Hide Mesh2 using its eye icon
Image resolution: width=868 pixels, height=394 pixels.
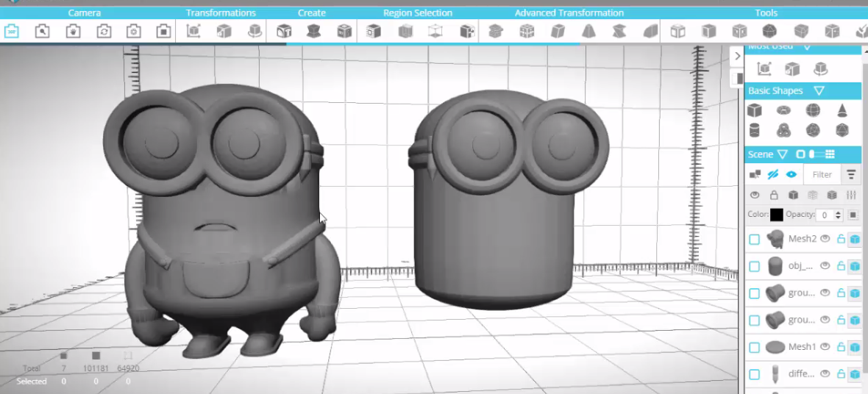[x=825, y=238]
